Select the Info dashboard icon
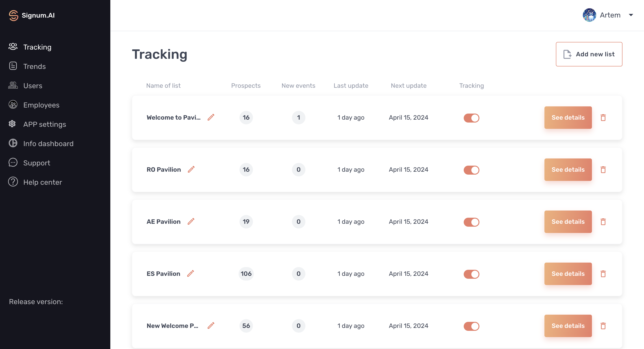 click(x=13, y=143)
